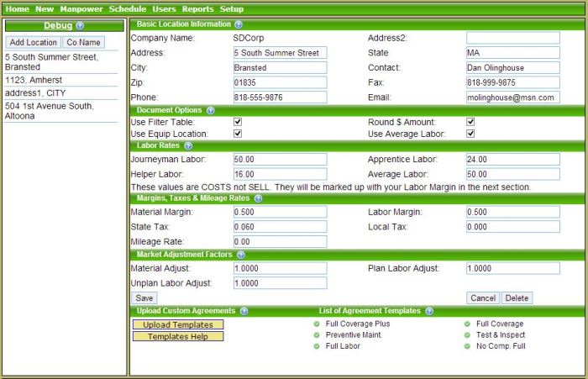Image resolution: width=588 pixels, height=379 pixels.
Task: Open Full Coverage template
Action: [500, 324]
